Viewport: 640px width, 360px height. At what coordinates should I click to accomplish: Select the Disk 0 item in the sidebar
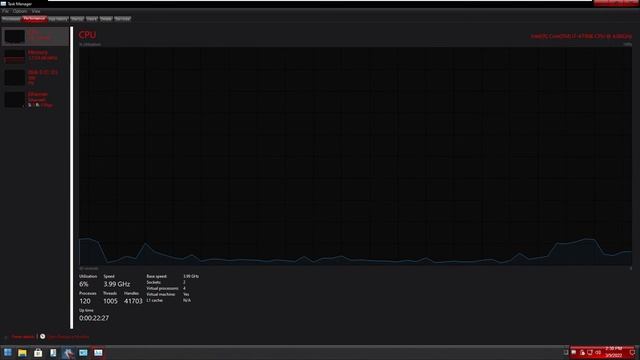pyautogui.click(x=36, y=77)
